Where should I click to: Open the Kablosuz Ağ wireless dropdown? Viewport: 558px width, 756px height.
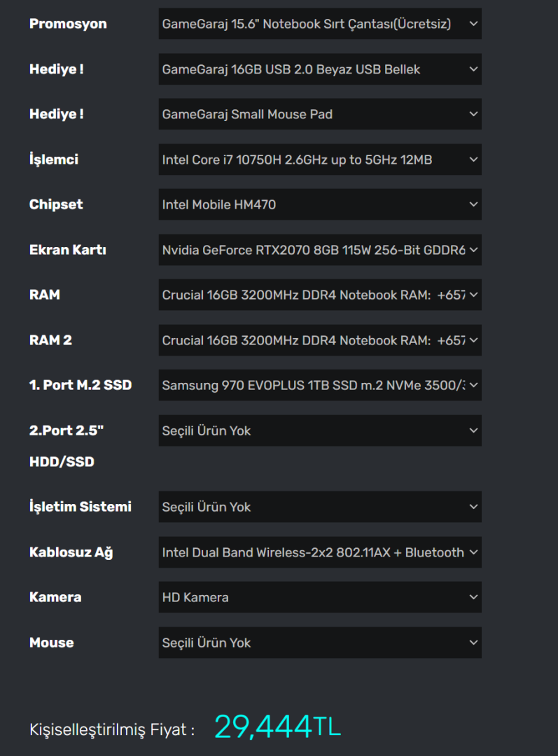tap(319, 552)
